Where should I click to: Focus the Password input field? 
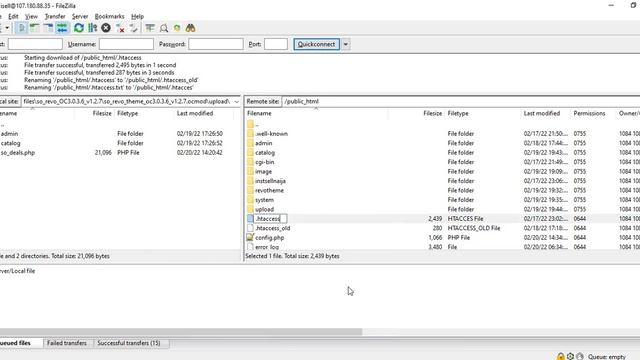[x=216, y=44]
